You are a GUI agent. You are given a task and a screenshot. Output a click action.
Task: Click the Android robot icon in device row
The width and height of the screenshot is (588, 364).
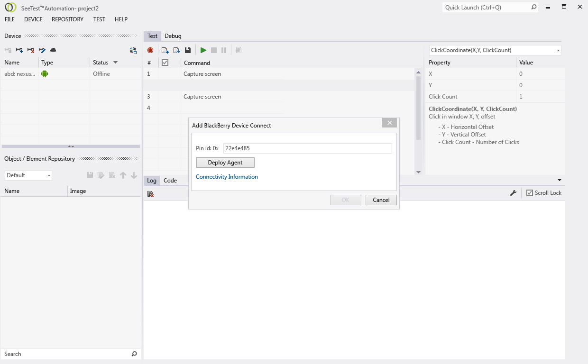point(45,73)
